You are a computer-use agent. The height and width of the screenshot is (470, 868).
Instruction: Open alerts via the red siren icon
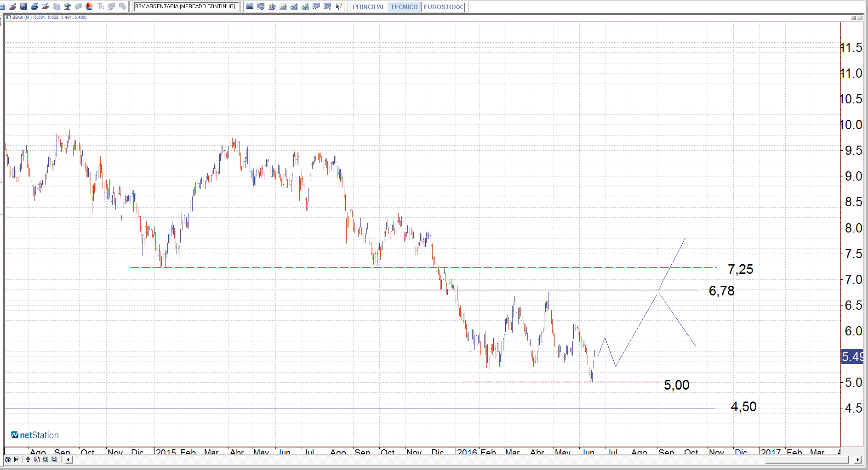click(x=90, y=6)
